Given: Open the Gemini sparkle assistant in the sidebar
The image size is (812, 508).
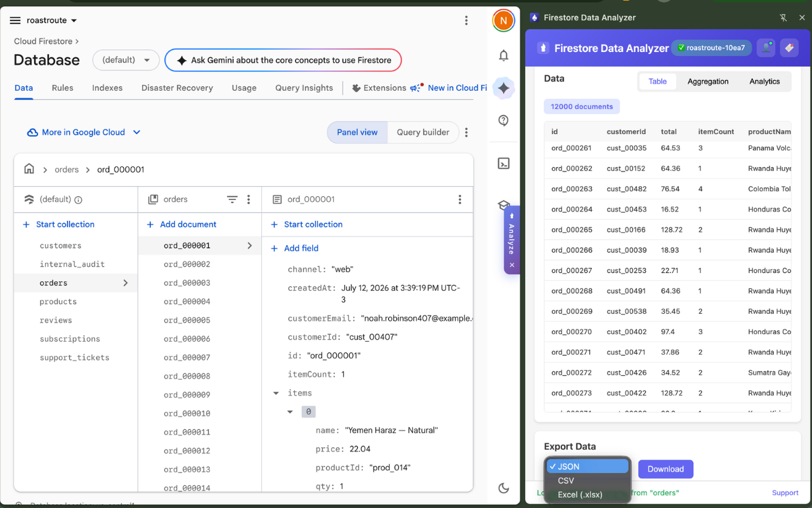Looking at the screenshot, I should (504, 88).
